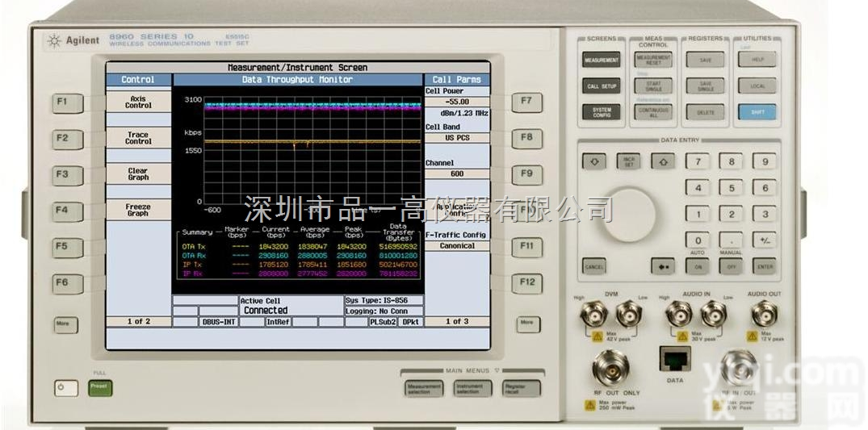
Task: Open the Measurement selection main menu
Action: pyautogui.click(x=424, y=388)
